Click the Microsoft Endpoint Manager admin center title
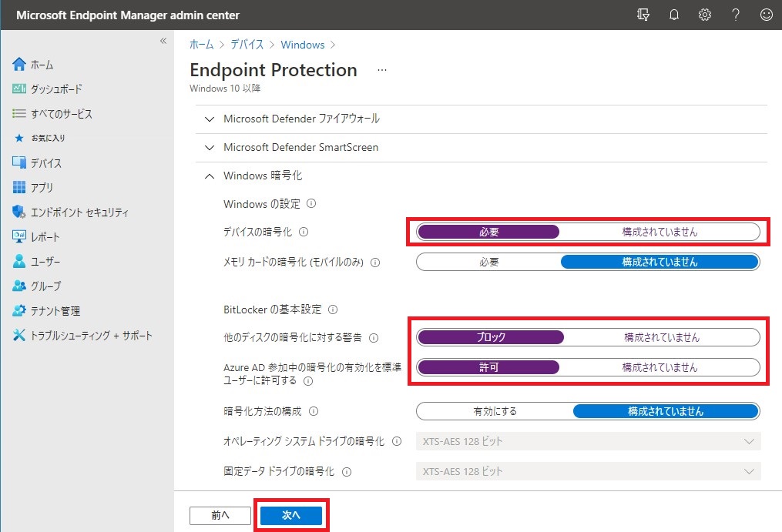Image resolution: width=782 pixels, height=532 pixels. (x=128, y=15)
